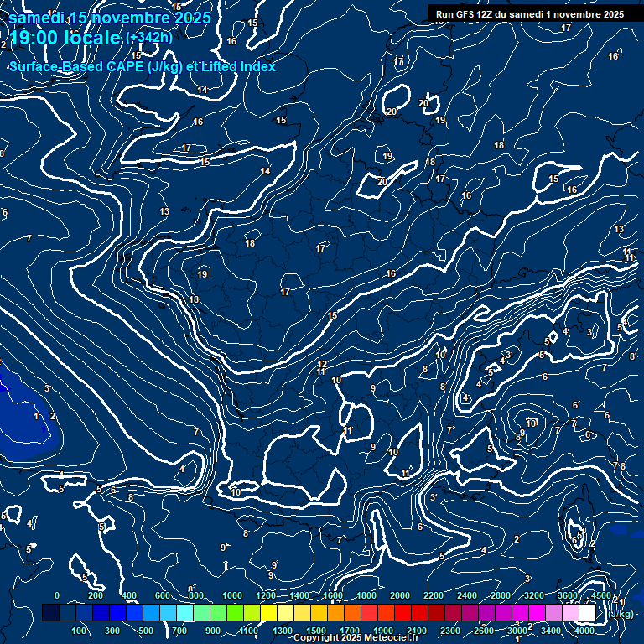Click the '19:00 locale' time label
The image size is (644, 644).
tap(65, 38)
